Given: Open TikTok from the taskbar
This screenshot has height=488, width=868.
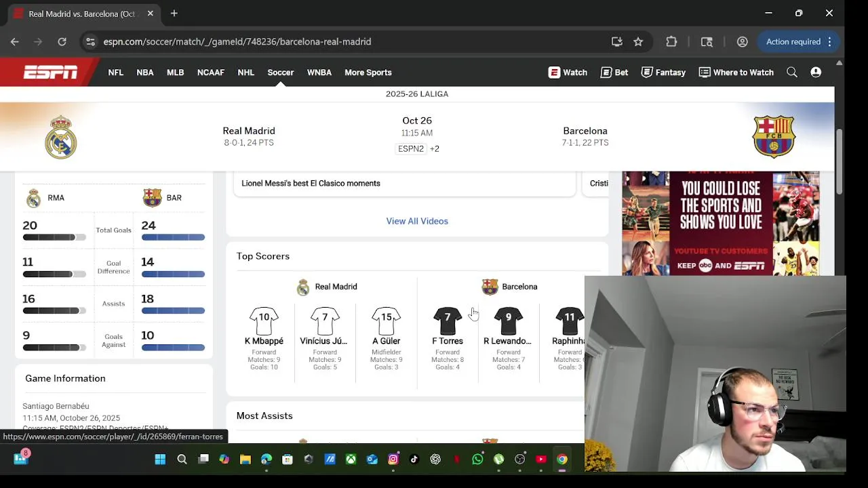Looking at the screenshot, I should (x=414, y=459).
